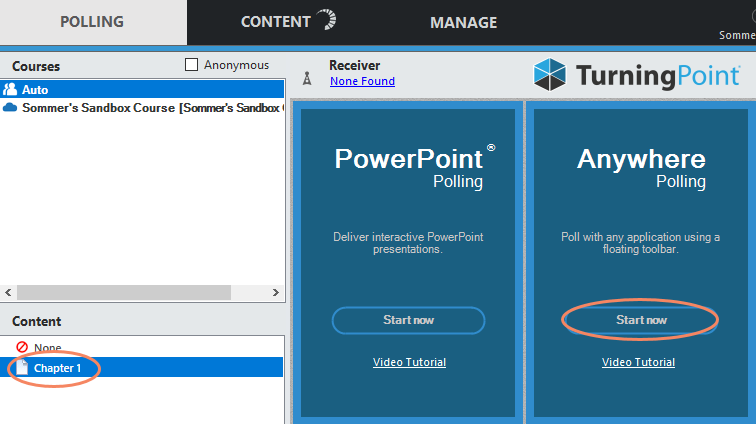Click the Receiver label
Viewport: 756px width, 424px height.
coord(354,65)
